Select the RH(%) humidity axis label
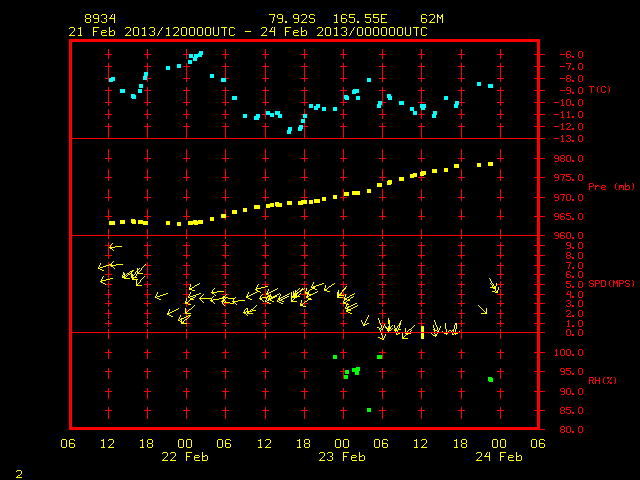 602,380
